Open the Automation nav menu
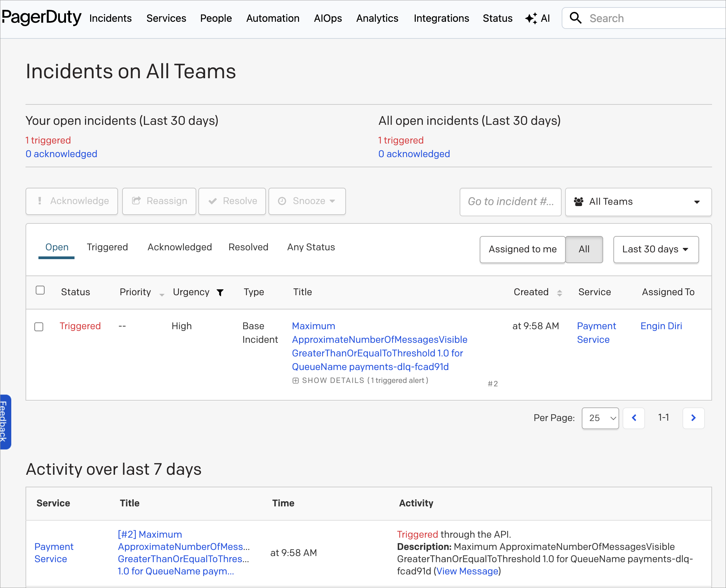The height and width of the screenshot is (588, 726). click(273, 18)
